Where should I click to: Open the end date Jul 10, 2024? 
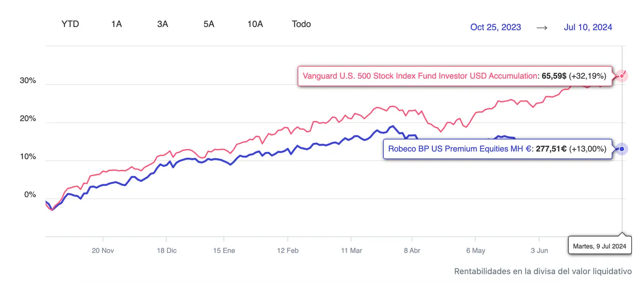pyautogui.click(x=588, y=27)
